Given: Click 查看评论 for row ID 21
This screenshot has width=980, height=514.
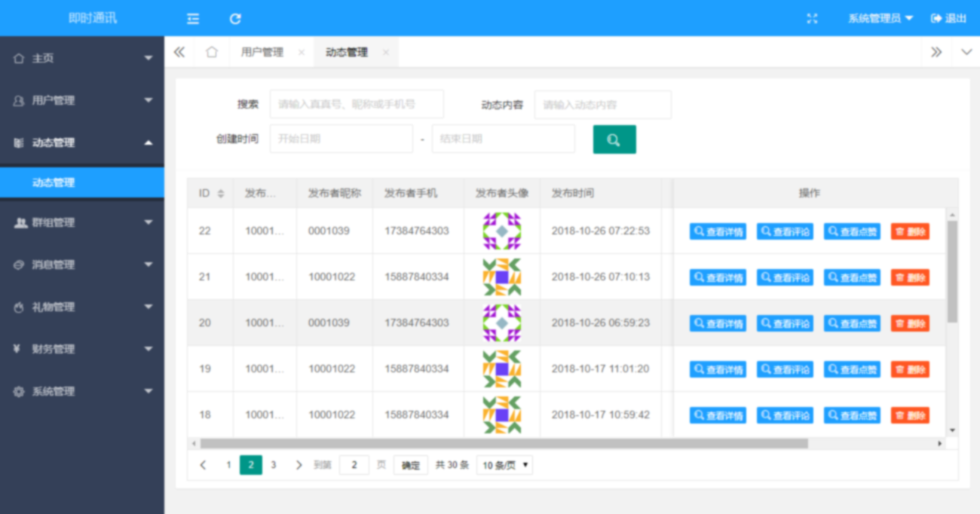Looking at the screenshot, I should pyautogui.click(x=785, y=277).
